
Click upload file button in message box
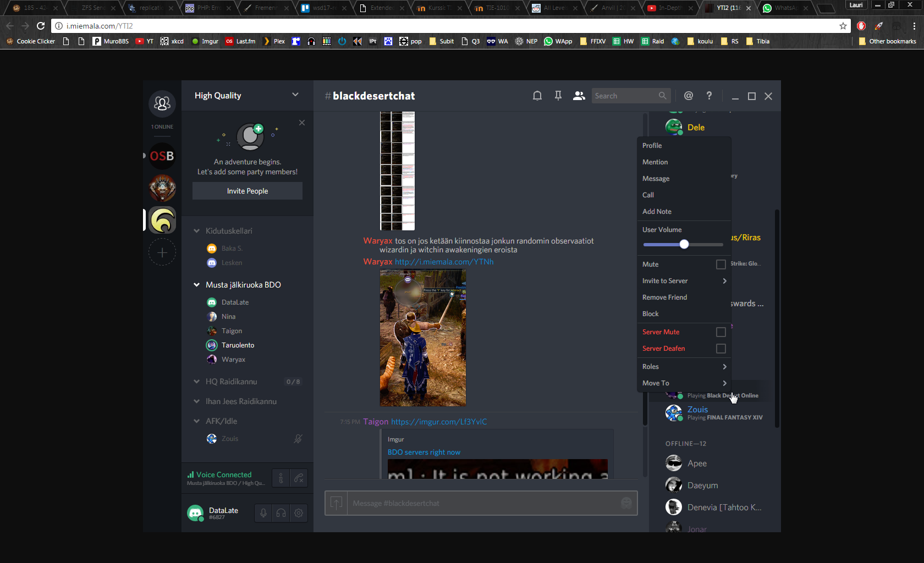(x=336, y=503)
